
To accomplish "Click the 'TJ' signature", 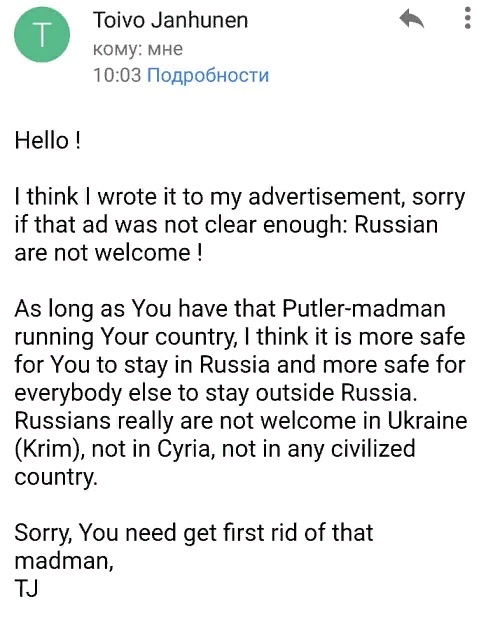I will tap(26, 588).
